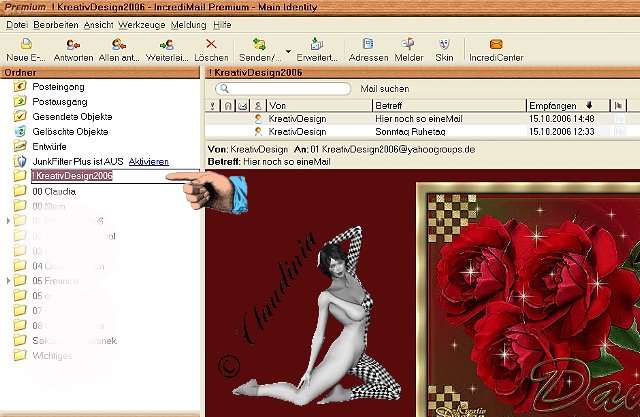640x417 pixels.
Task: Change the Skin of the application
Action: [x=444, y=49]
